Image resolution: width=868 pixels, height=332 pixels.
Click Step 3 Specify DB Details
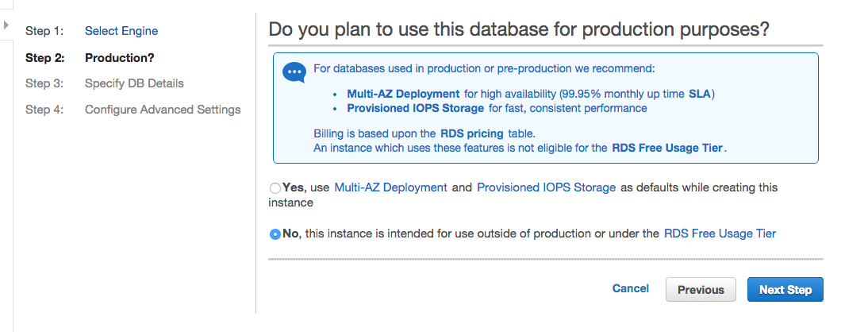134,83
